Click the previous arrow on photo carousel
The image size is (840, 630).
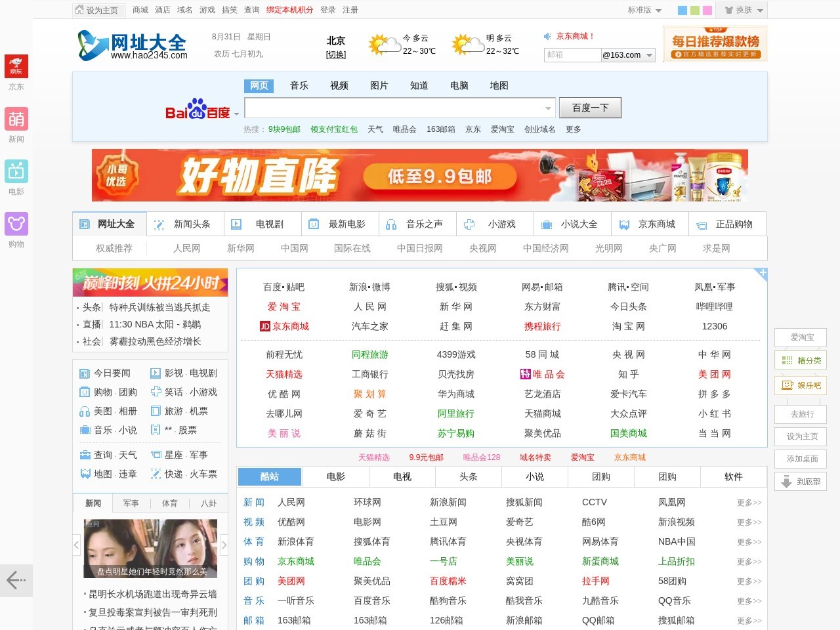tap(76, 545)
